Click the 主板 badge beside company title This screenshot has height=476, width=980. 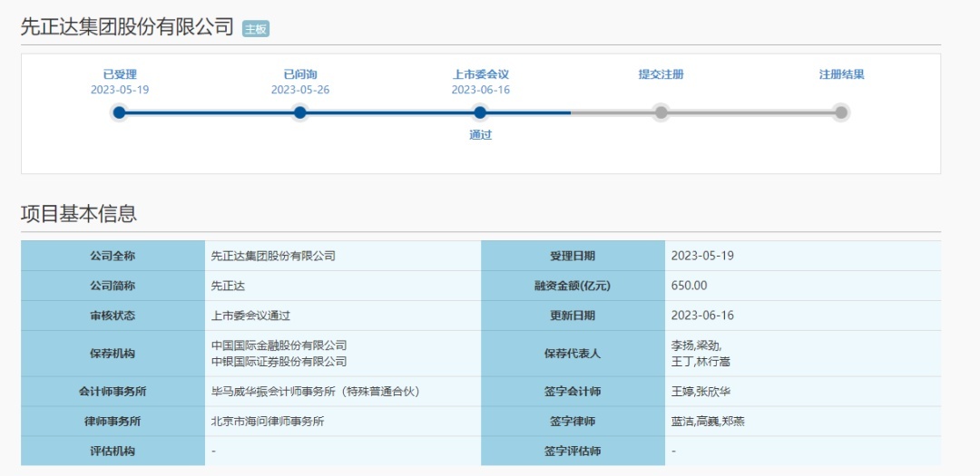tap(256, 29)
